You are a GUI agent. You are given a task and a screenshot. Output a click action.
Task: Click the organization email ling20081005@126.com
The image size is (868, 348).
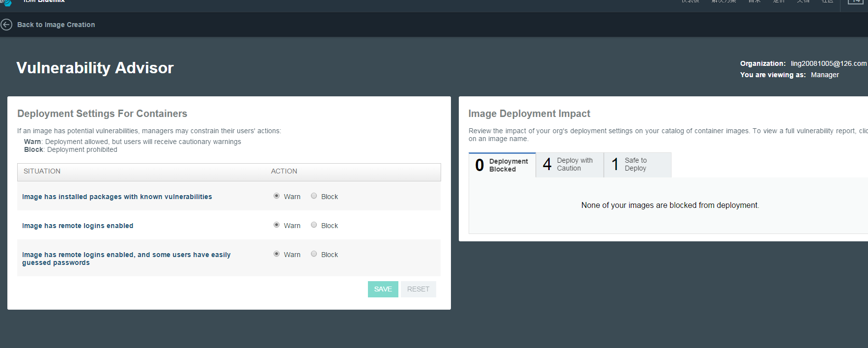(828, 63)
